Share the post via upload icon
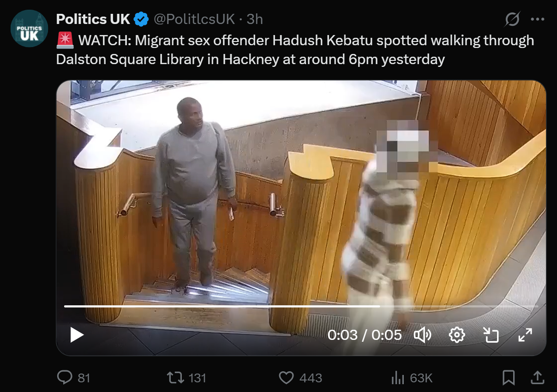557x392 pixels. pyautogui.click(x=537, y=378)
